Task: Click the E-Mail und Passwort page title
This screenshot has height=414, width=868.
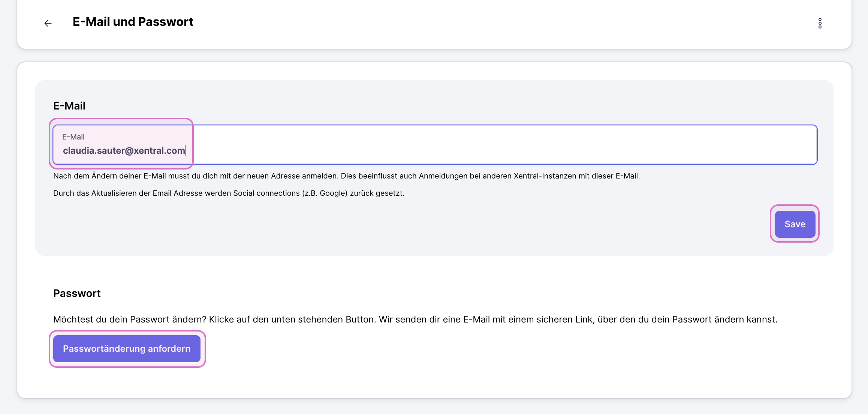Action: pos(133,21)
